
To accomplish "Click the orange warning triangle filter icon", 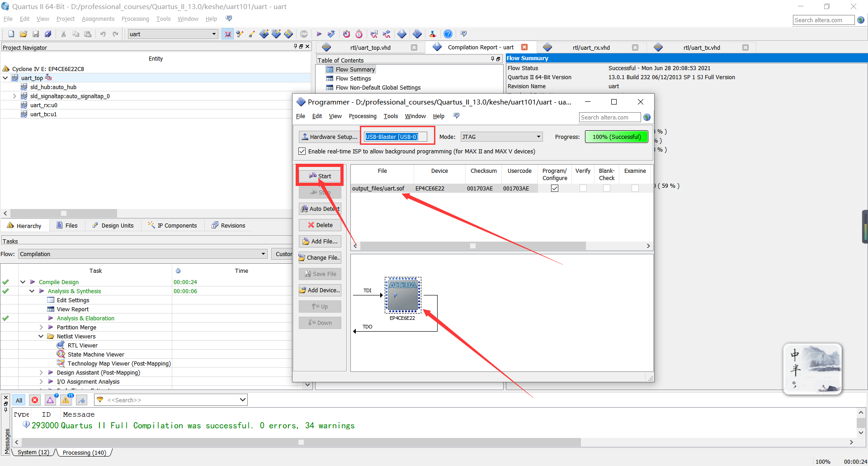I will point(66,400).
